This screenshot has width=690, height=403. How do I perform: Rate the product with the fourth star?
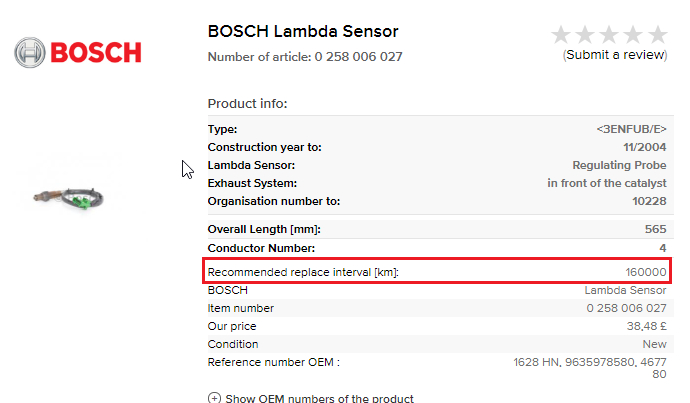click(x=634, y=35)
